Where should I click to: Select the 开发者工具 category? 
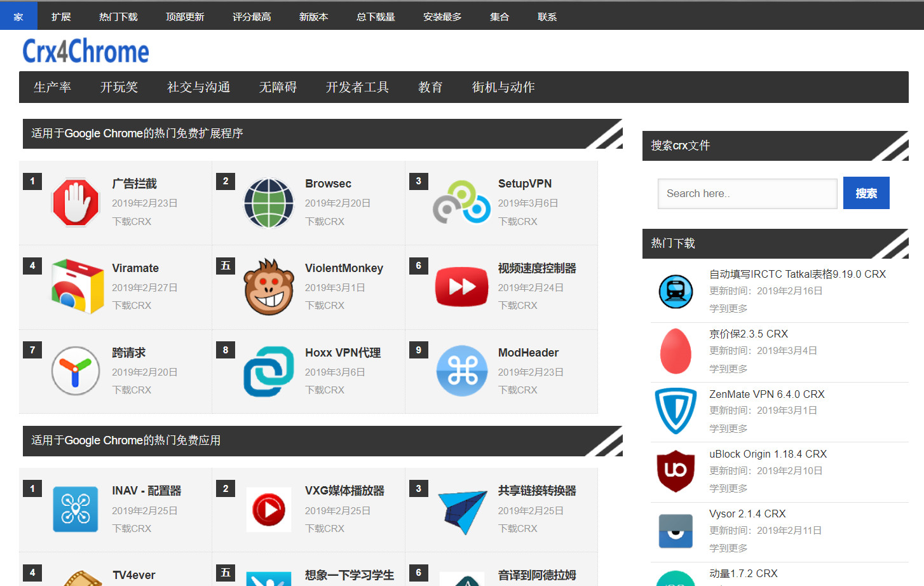tap(357, 87)
